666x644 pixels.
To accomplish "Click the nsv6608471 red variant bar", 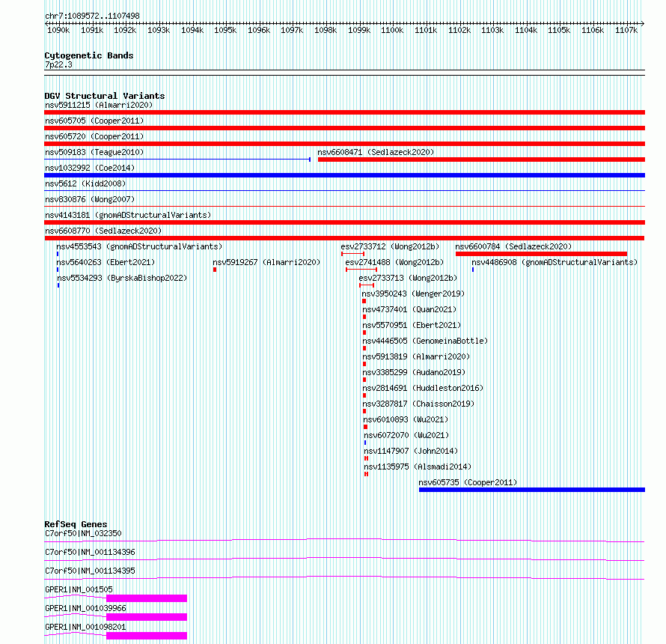I will click(481, 160).
